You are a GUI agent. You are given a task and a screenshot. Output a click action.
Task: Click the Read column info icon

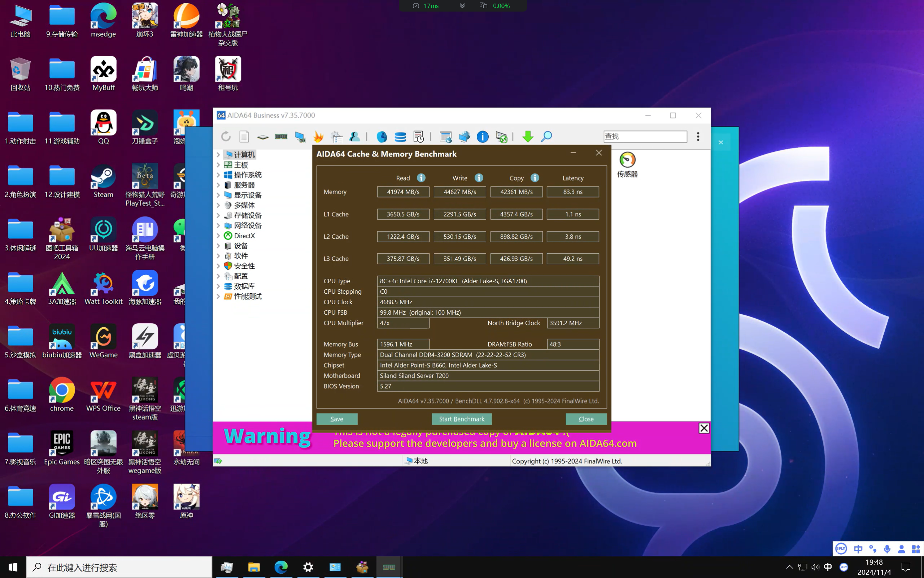(x=421, y=178)
